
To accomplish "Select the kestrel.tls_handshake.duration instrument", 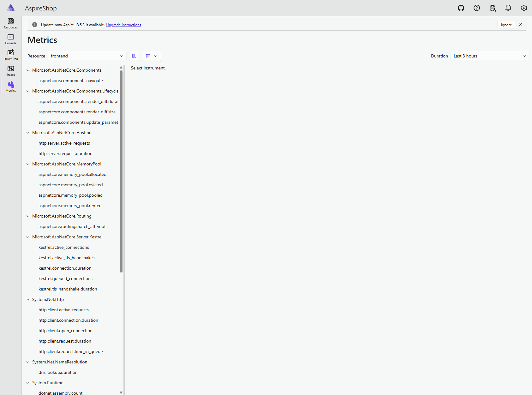I will pyautogui.click(x=68, y=289).
